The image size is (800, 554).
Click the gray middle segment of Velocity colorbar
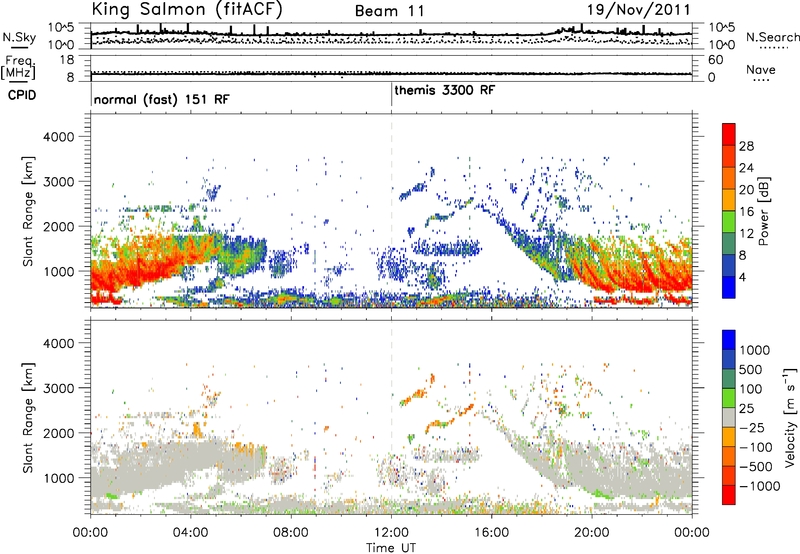[729, 417]
